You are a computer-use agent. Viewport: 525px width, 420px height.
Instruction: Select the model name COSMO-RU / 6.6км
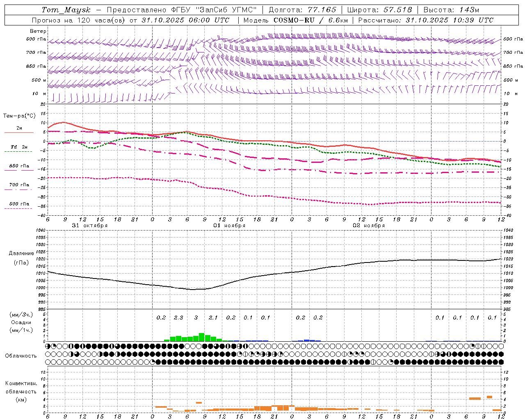coord(311,20)
